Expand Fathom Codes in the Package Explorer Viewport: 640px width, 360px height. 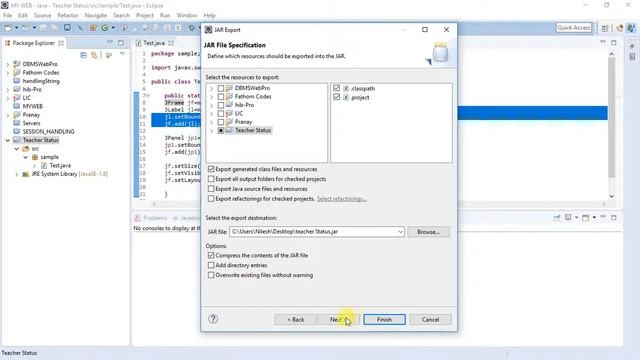click(x=7, y=73)
